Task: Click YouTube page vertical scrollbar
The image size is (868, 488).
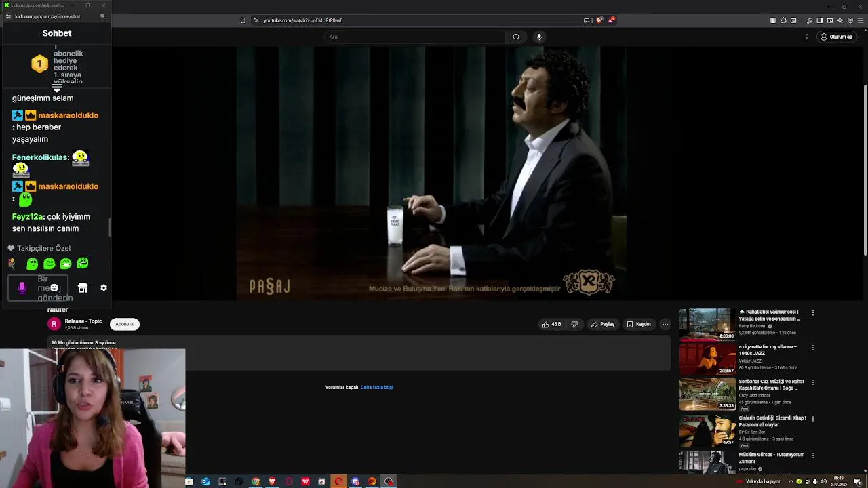Action: (x=865, y=169)
